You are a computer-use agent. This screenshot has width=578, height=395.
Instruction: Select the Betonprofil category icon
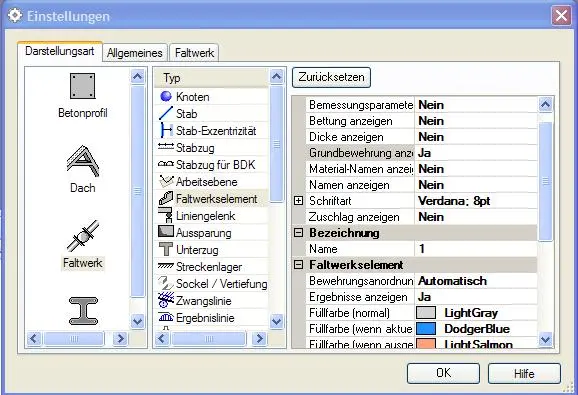[83, 86]
